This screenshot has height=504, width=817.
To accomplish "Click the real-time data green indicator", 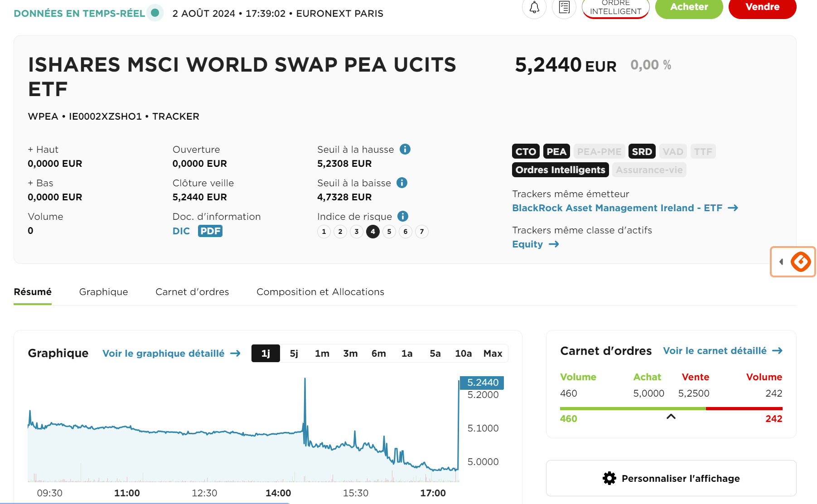I will (155, 13).
